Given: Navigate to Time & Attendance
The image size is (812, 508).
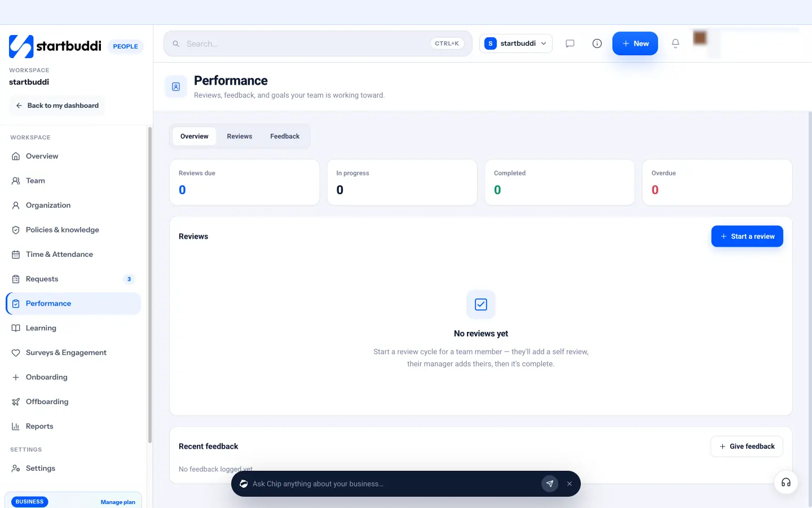Looking at the screenshot, I should (x=73, y=255).
